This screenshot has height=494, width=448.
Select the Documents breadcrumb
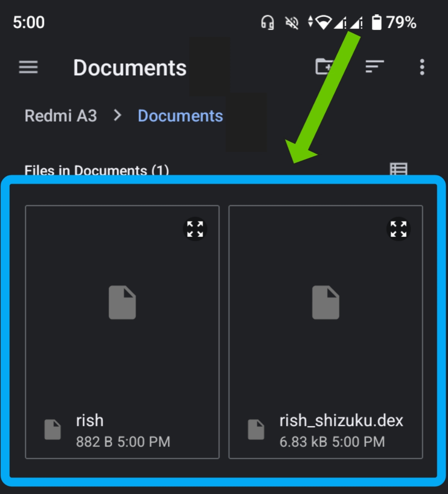[180, 116]
